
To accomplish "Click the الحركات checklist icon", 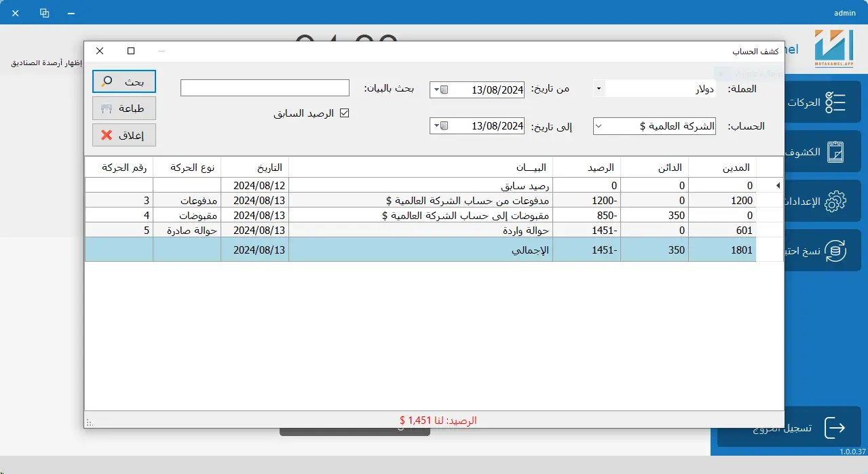I will tap(835, 102).
